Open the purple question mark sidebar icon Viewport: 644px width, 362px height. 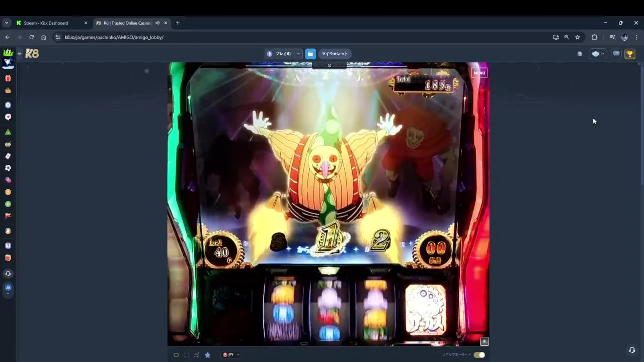[8, 246]
